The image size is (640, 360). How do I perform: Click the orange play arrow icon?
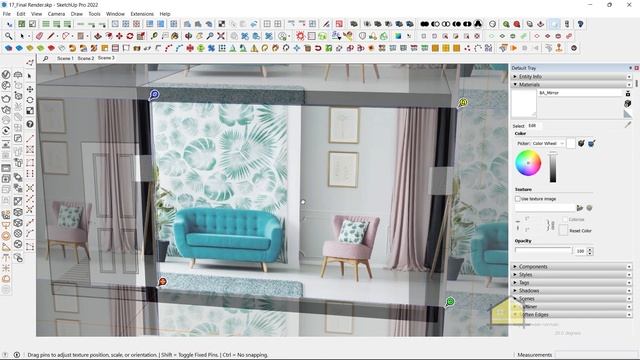click(513, 48)
